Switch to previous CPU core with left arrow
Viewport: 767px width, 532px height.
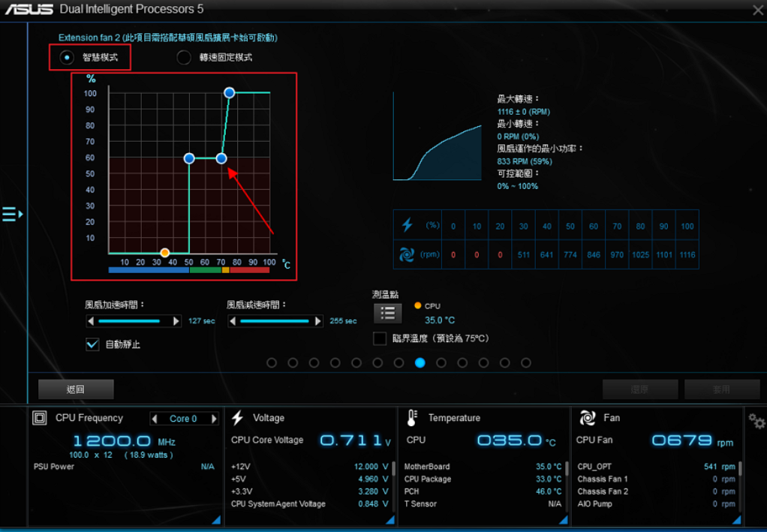coord(155,419)
